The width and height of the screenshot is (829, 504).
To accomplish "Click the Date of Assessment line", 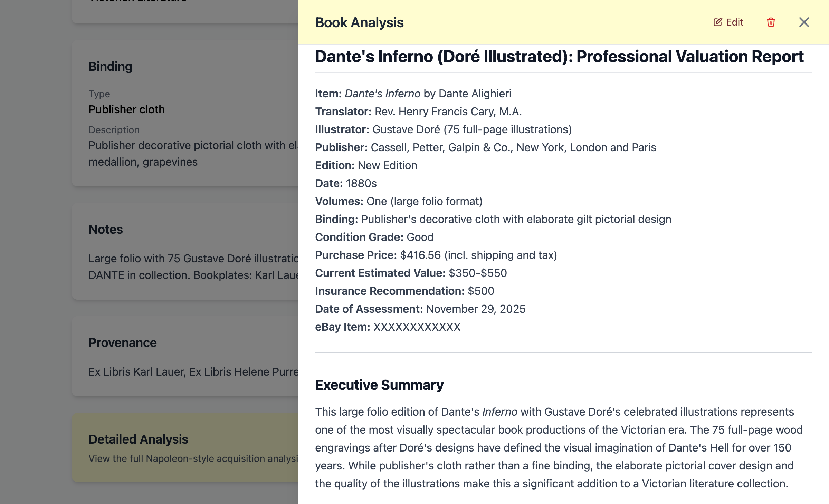I will click(x=420, y=309).
